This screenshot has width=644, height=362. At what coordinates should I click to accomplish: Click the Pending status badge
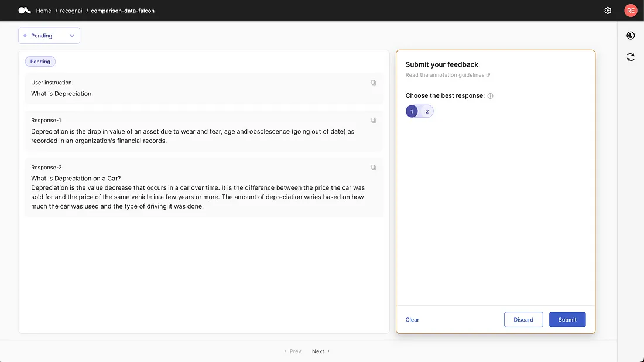coord(40,62)
